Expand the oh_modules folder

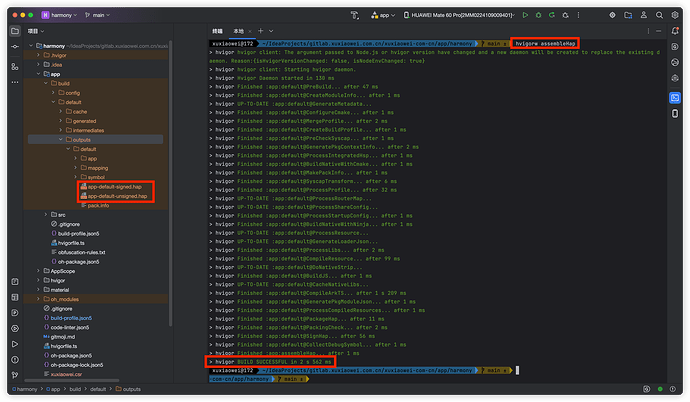coord(38,299)
